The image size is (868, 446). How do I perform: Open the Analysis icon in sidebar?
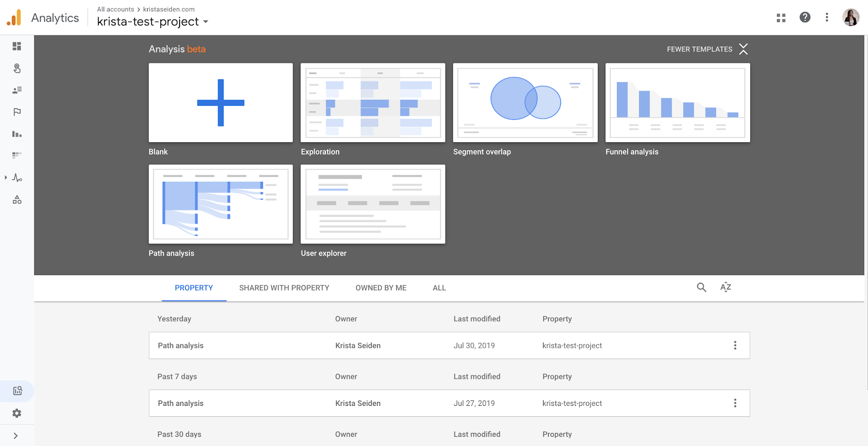tap(17, 391)
